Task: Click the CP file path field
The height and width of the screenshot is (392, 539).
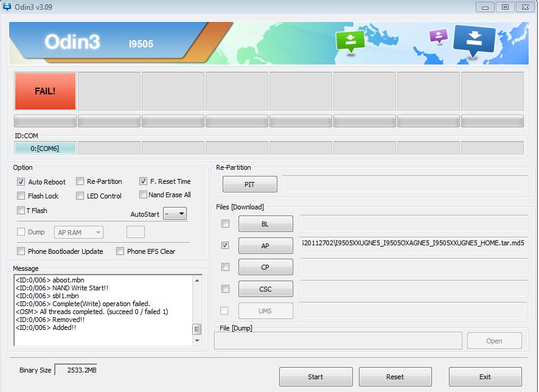Action: point(414,267)
